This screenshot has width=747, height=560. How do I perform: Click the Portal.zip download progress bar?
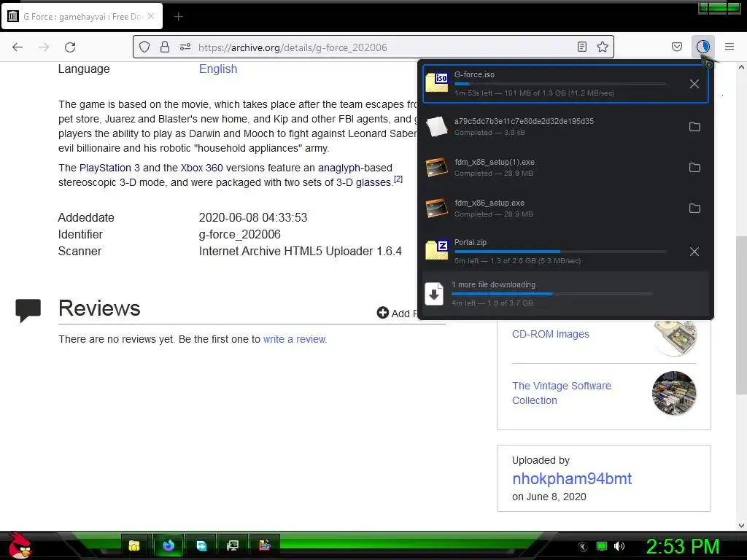point(560,252)
